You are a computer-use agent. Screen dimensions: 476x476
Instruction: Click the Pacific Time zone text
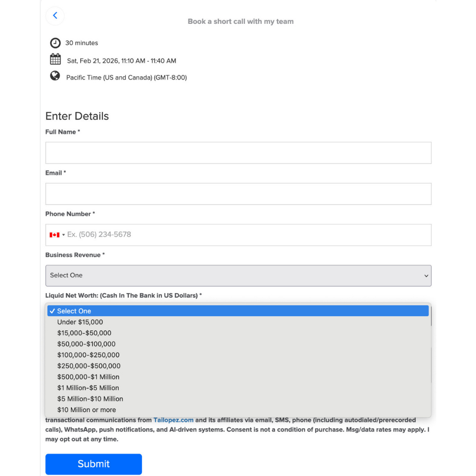point(126,78)
